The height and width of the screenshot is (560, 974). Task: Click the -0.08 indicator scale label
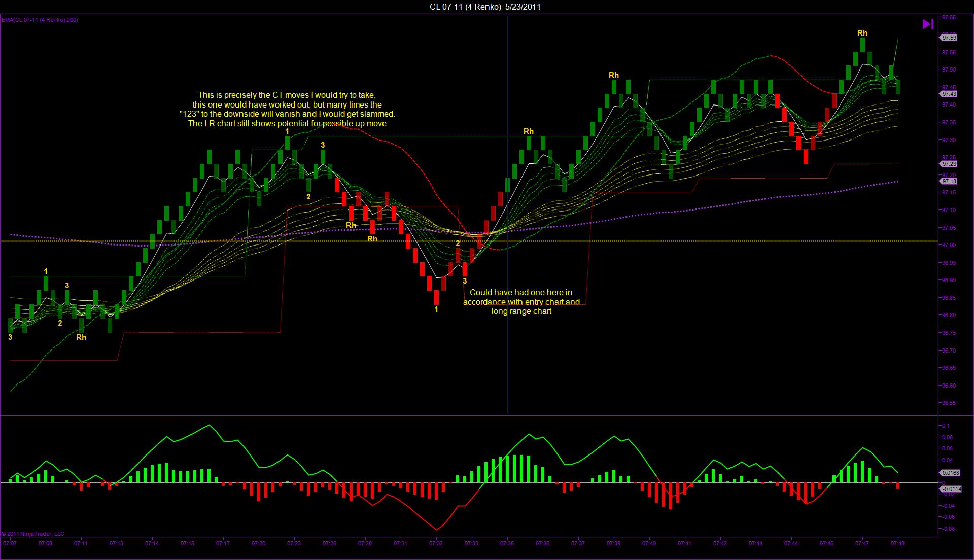pos(949,529)
